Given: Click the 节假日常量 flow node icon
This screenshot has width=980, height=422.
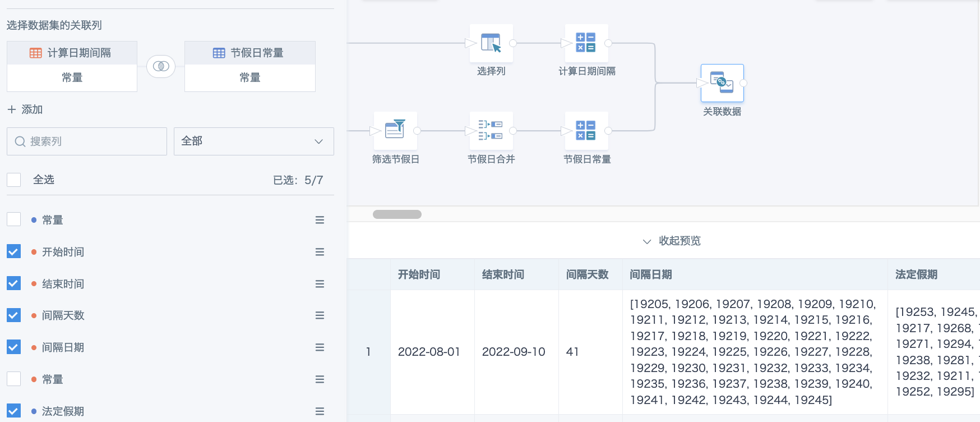Looking at the screenshot, I should 586,131.
